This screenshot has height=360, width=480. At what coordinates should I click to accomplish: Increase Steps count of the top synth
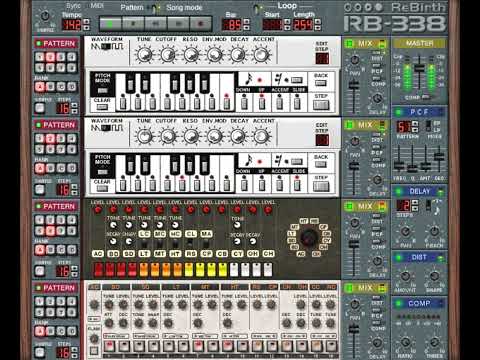coord(75,105)
